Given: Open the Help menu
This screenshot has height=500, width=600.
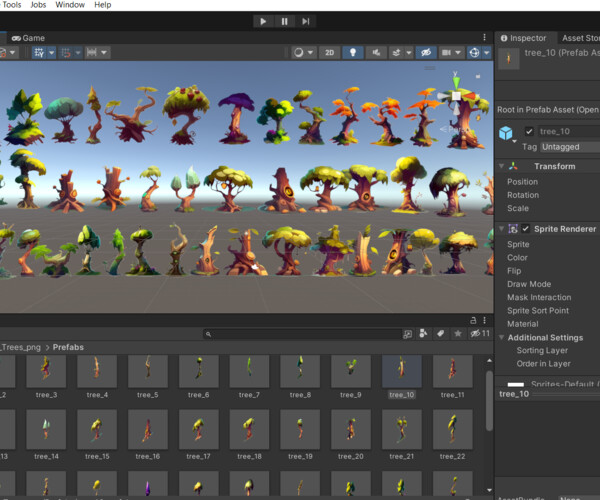Looking at the screenshot, I should click(x=103, y=5).
